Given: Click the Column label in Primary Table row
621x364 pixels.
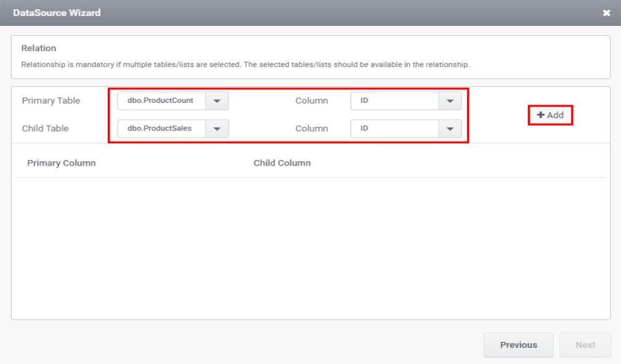Looking at the screenshot, I should coord(312,101).
